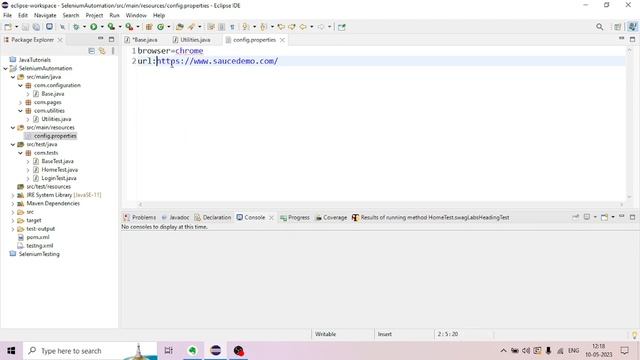Click the editor horizontal scrollbar
Viewport: 640px width, 360px height.
(x=380, y=204)
